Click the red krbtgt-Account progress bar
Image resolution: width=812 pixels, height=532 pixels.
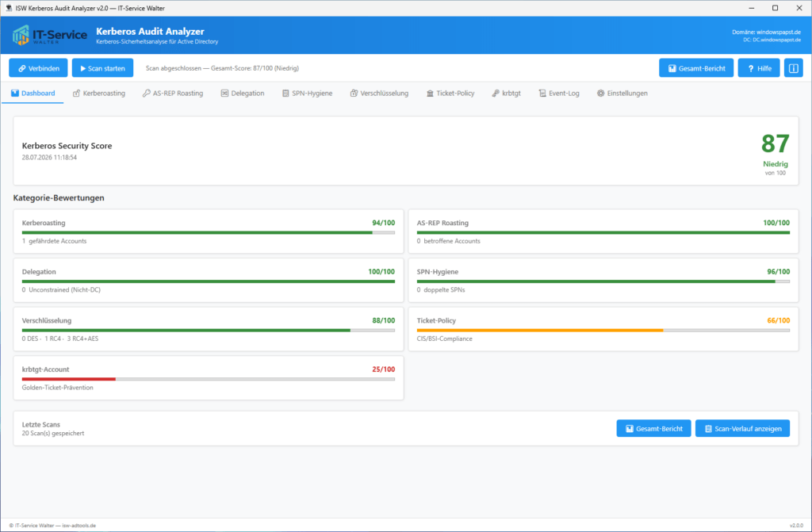[209, 379]
